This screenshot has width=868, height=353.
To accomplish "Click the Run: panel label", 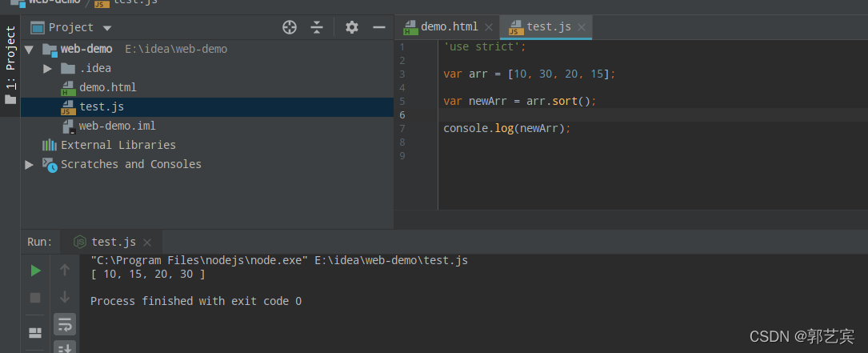I will tap(40, 243).
